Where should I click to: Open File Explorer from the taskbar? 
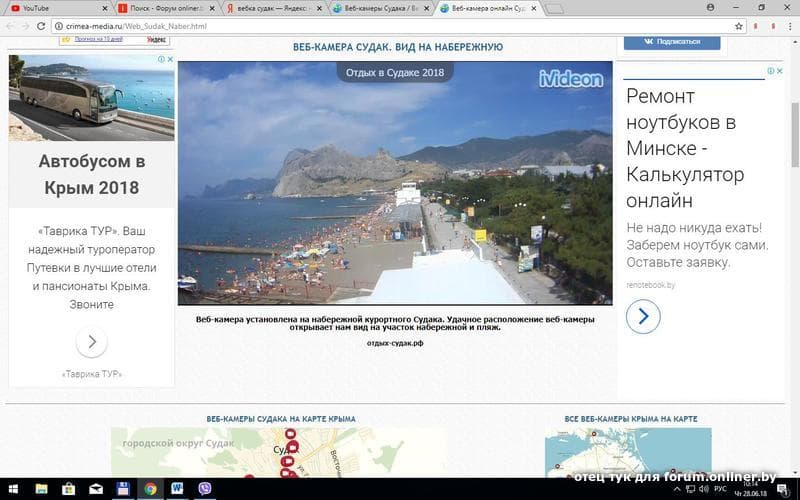coord(41,489)
